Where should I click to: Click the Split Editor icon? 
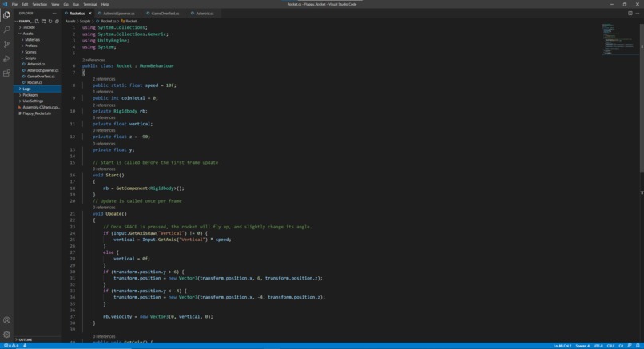click(630, 13)
